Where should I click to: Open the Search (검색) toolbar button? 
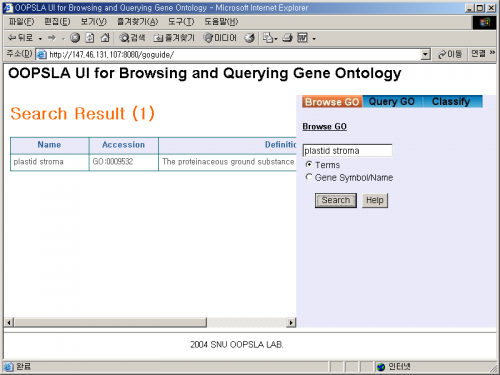click(x=132, y=38)
